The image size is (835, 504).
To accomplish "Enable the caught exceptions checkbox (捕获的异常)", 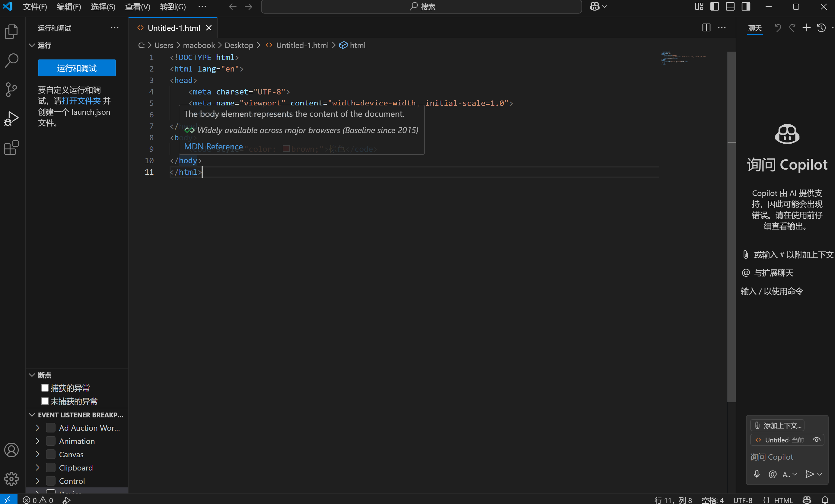I will 45,388.
